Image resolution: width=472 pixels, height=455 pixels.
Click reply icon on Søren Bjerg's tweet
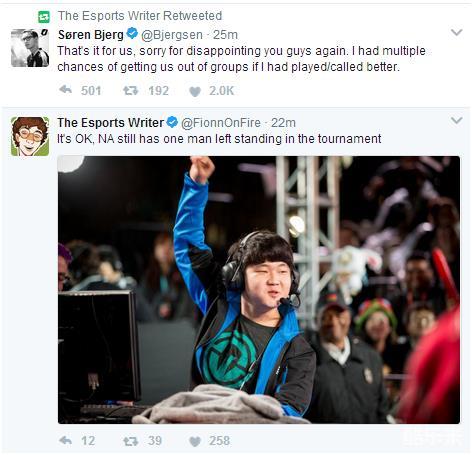[x=65, y=90]
